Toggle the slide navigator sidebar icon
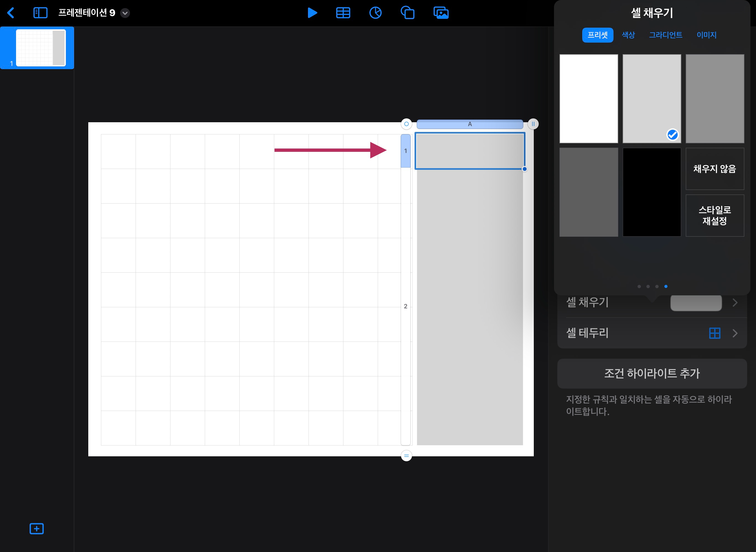756x552 pixels. coord(40,13)
